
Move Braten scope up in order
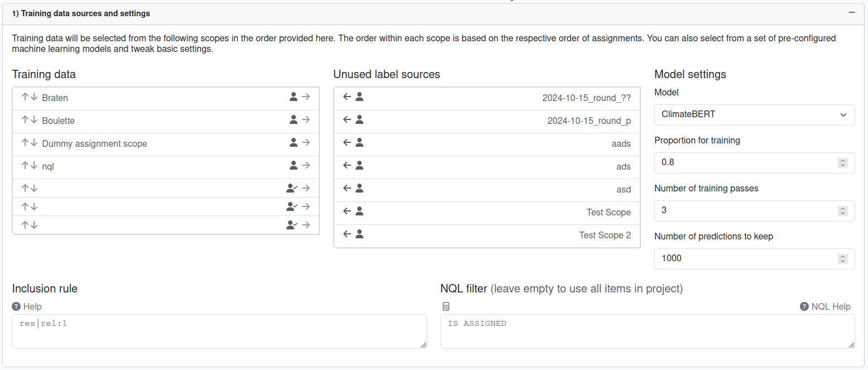click(25, 97)
